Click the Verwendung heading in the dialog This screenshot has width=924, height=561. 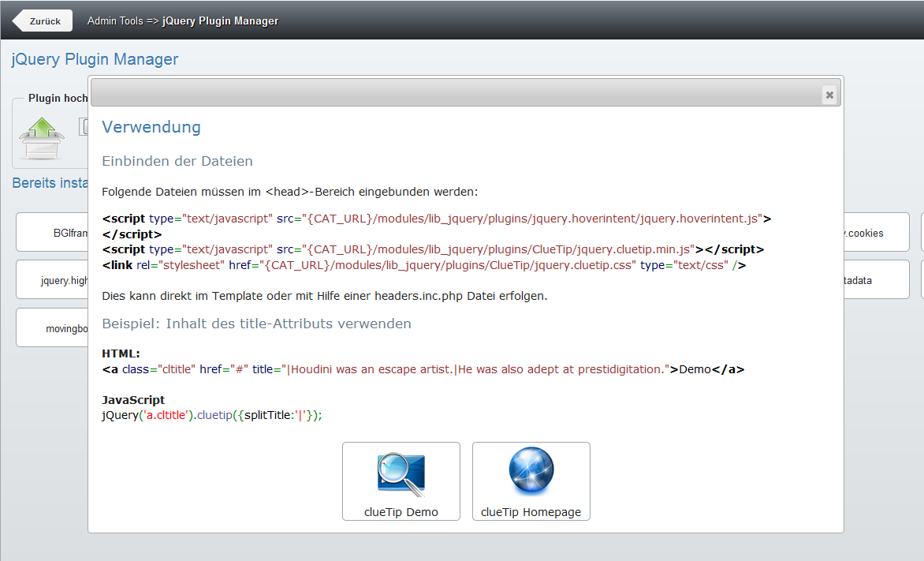pos(151,127)
